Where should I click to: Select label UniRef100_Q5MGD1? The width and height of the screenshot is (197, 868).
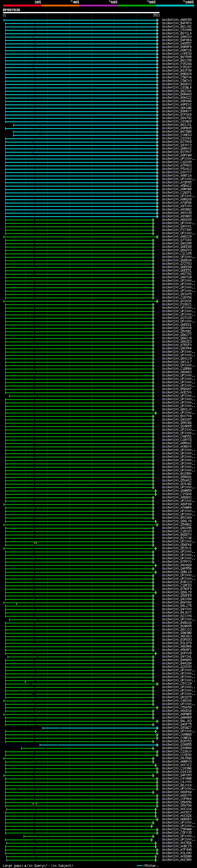[177, 477]
